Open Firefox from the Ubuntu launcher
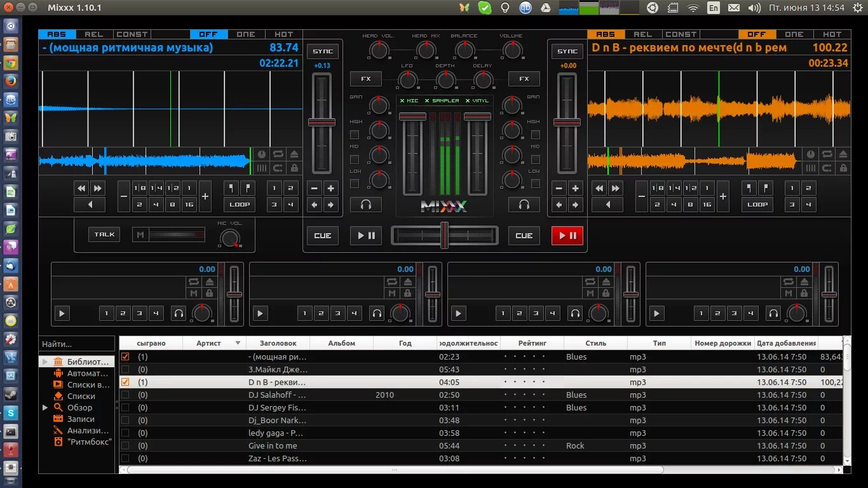The image size is (868, 488). point(11,81)
